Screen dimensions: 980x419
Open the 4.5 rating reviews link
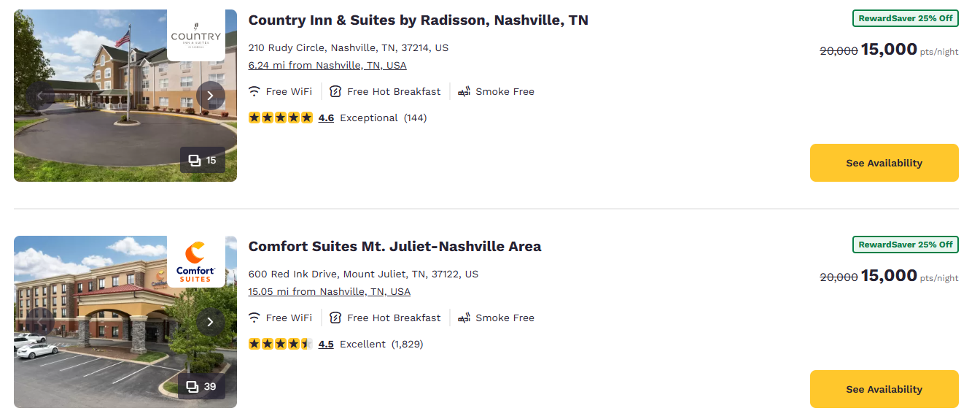click(x=326, y=344)
